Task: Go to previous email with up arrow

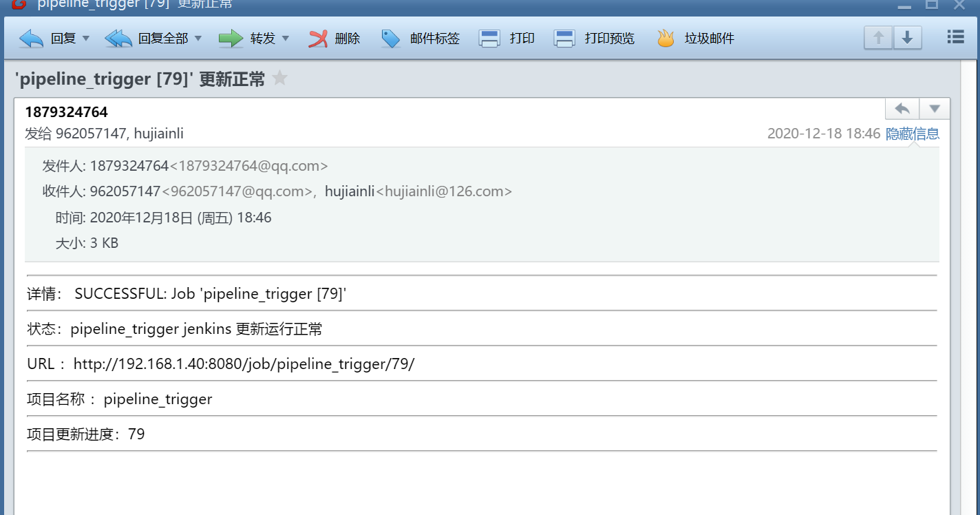Action: coord(878,38)
